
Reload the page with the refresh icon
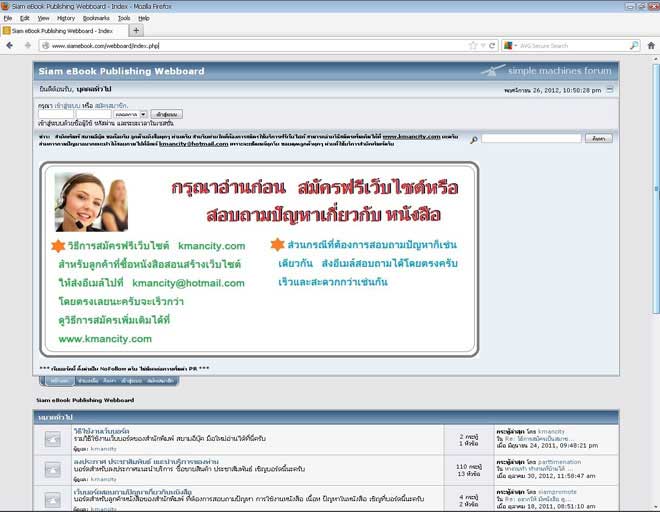point(492,45)
